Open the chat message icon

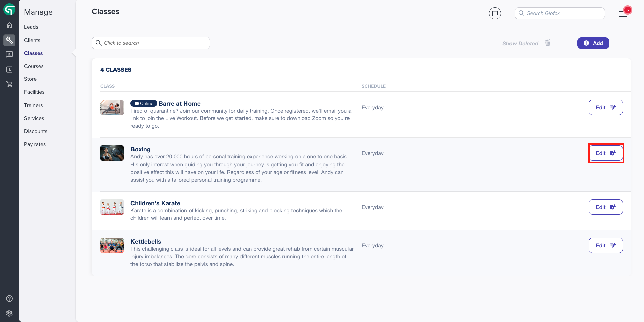495,13
